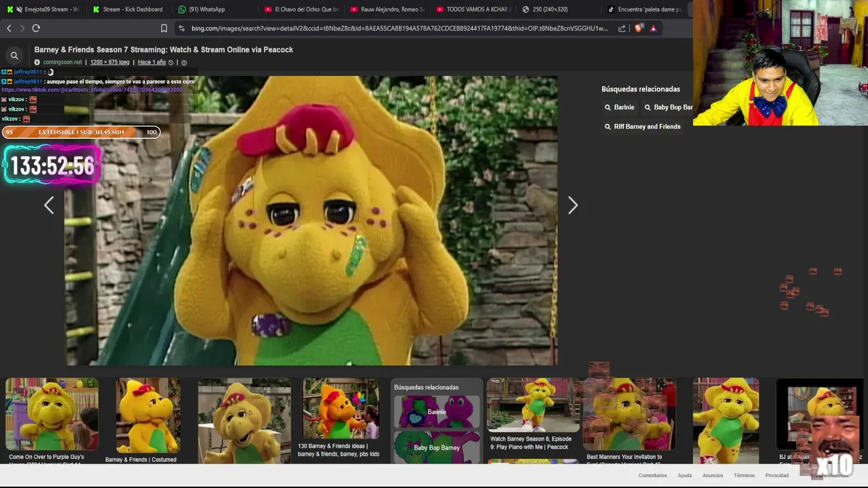Click the main Baby Bop image

[x=311, y=221]
